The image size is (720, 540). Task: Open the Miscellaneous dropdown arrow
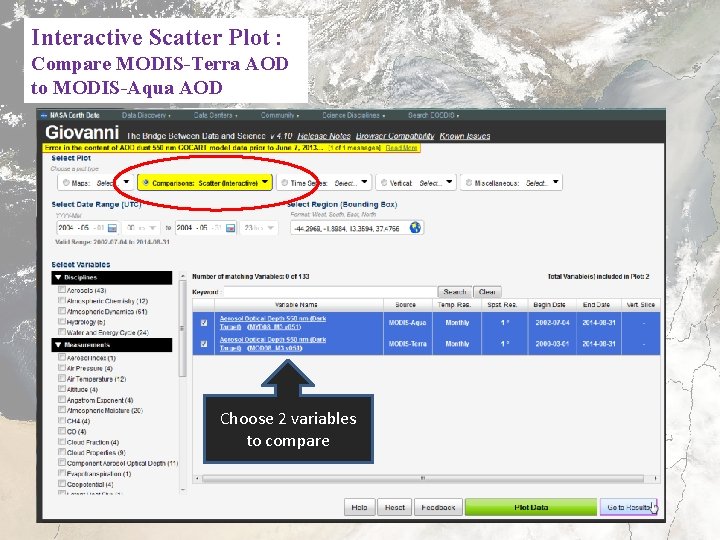tap(556, 182)
